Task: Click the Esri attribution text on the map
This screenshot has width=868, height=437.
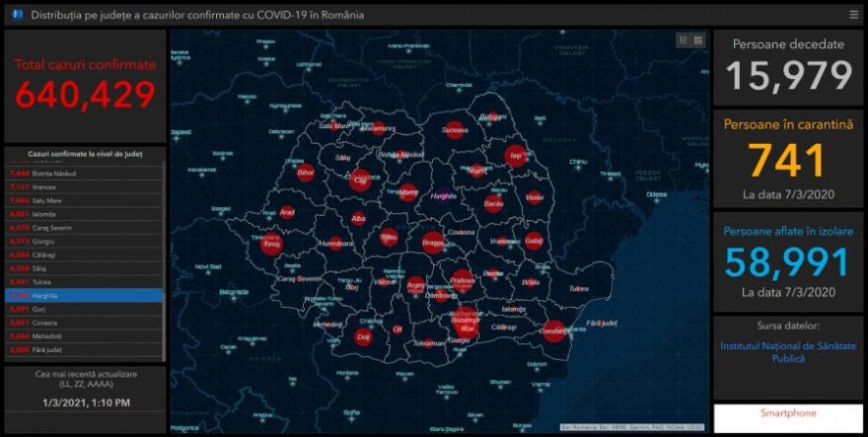Action: (631, 426)
